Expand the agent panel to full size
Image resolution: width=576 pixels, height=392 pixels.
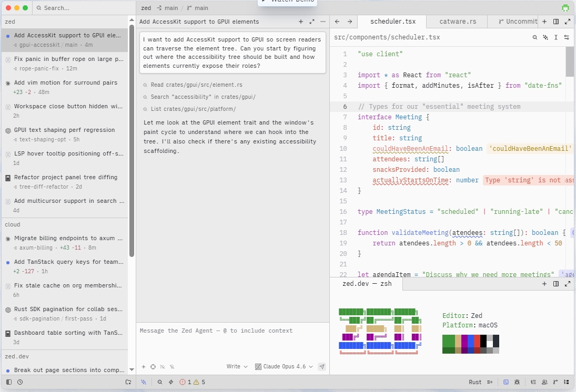coord(312,22)
